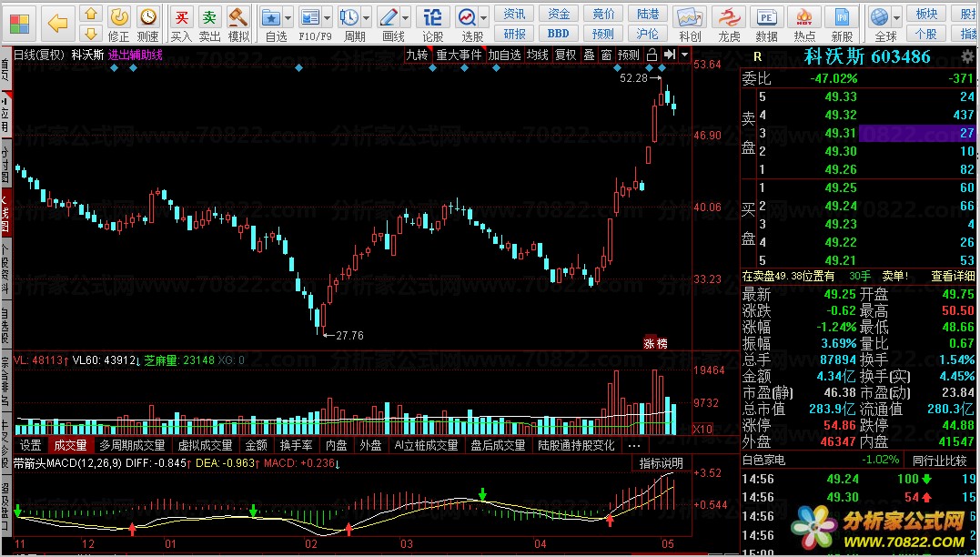980x557 pixels.
Task: Click the 涨榜 badge on chart
Action: coord(655,342)
